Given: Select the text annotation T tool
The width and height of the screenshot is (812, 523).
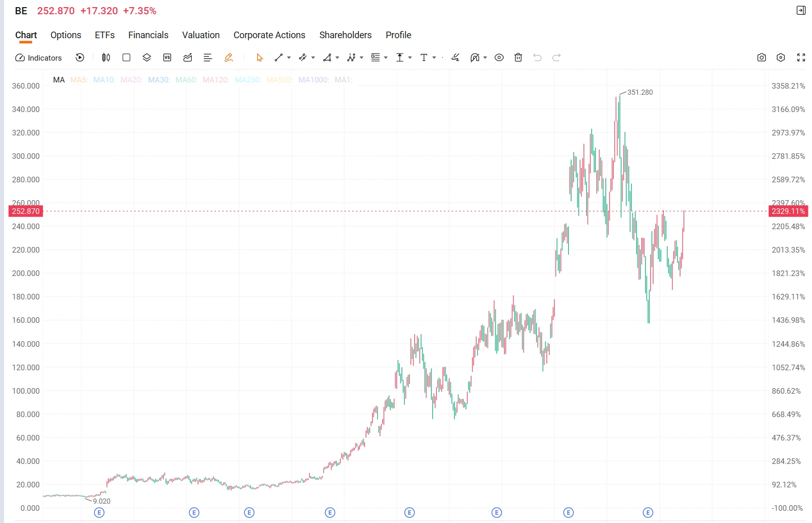Looking at the screenshot, I should tap(424, 58).
